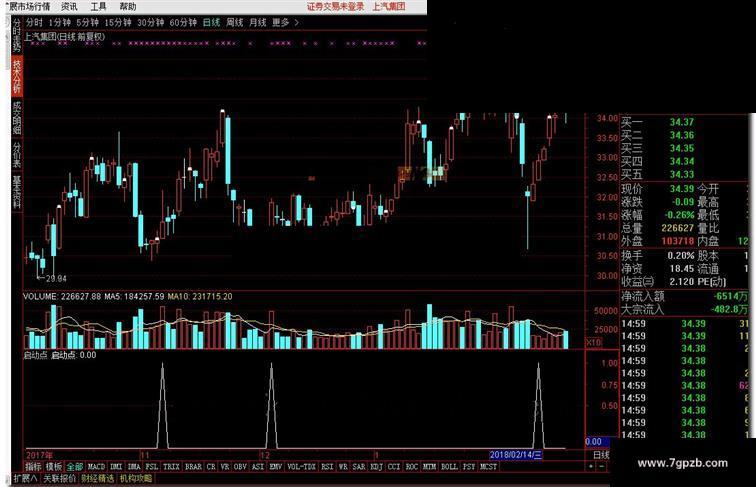Apply the VR indicator
This screenshot has width=756, height=487.
point(225,467)
